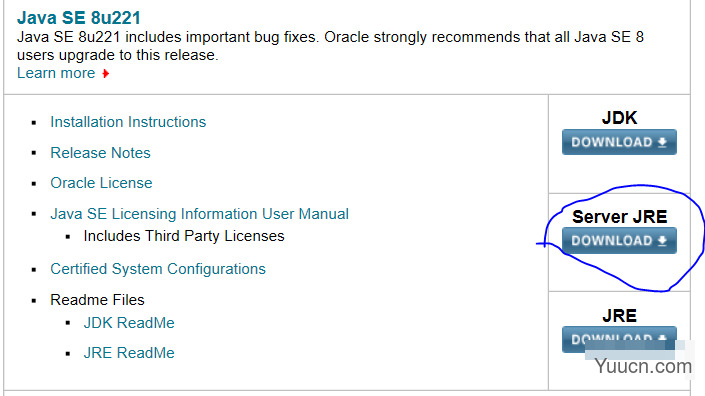Open the Oracle License link
Viewport: 705px width, 396px height.
[101, 183]
